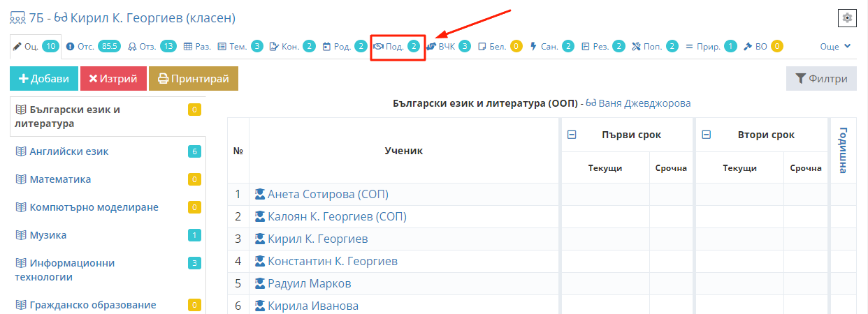Open the settings gear icon

[847, 18]
